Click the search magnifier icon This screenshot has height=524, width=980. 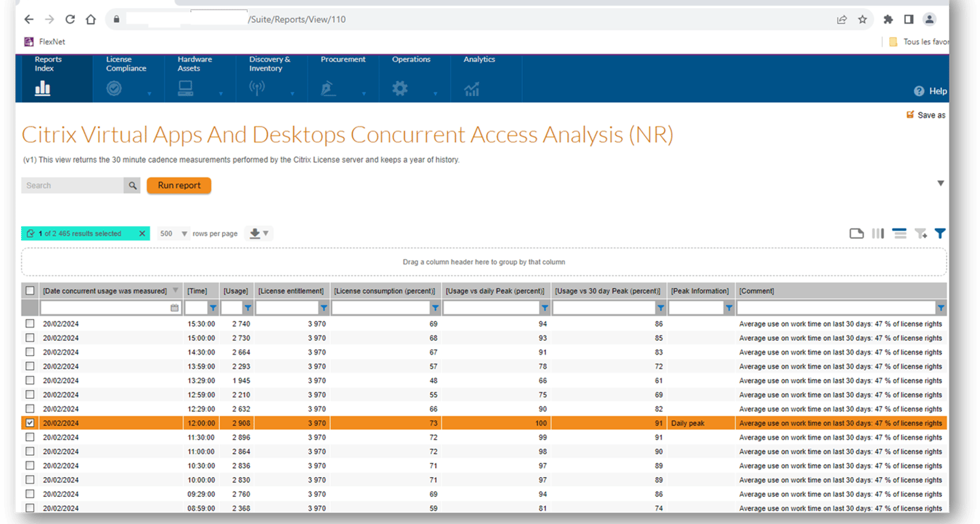pos(132,185)
